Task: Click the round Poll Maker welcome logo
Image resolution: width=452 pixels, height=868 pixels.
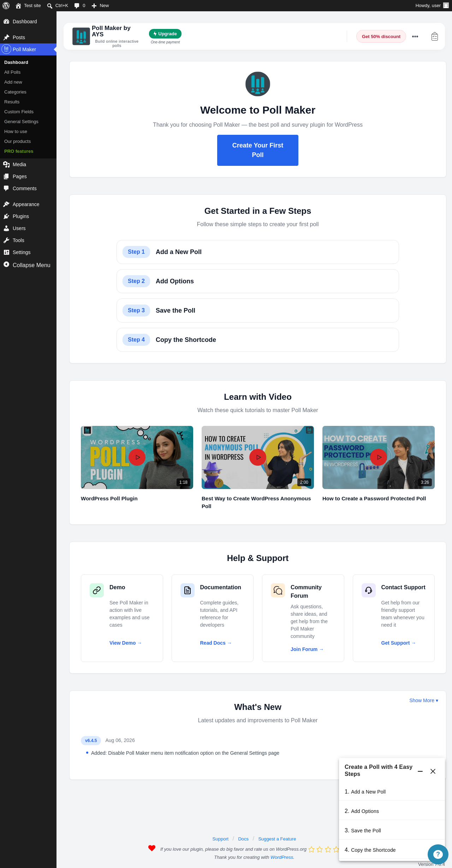Action: tap(258, 84)
